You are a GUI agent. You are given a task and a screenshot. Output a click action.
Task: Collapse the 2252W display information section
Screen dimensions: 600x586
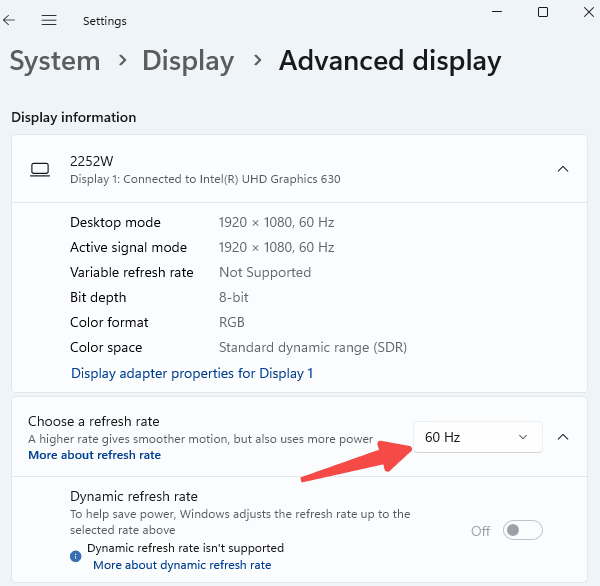(x=562, y=169)
